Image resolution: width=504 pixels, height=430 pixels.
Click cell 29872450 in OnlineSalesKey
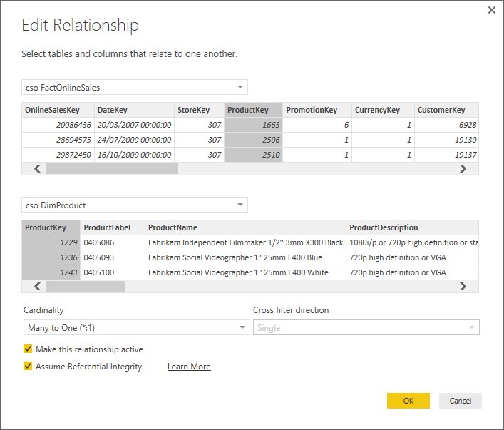(x=58, y=155)
